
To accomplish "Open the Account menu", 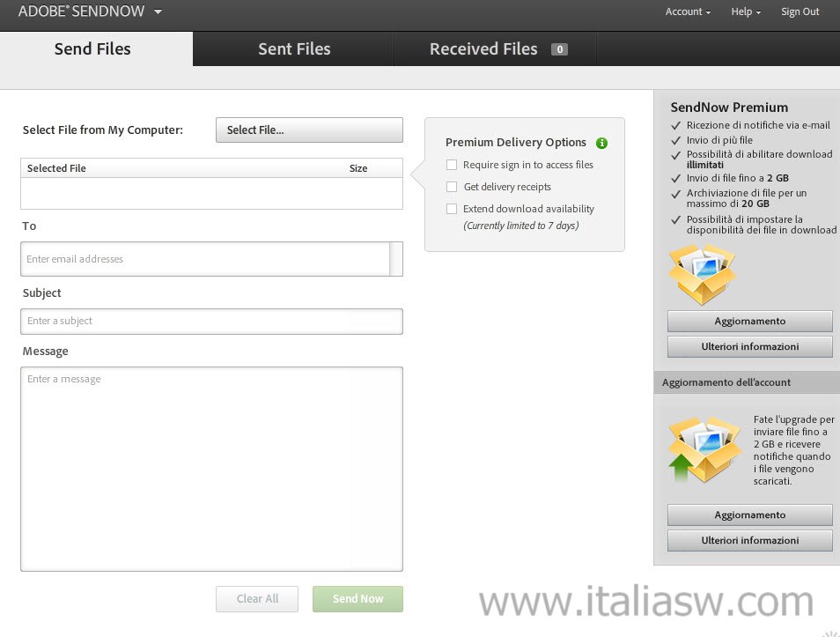I will [688, 11].
